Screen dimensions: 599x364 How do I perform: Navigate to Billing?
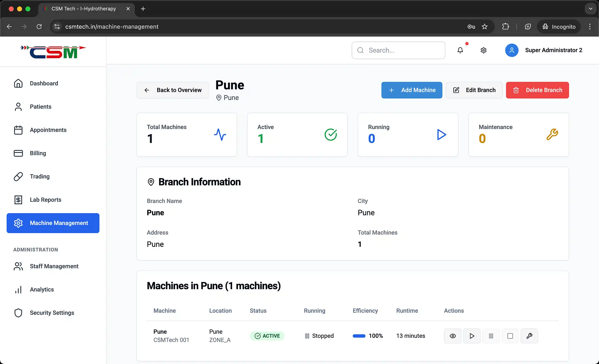point(53,153)
